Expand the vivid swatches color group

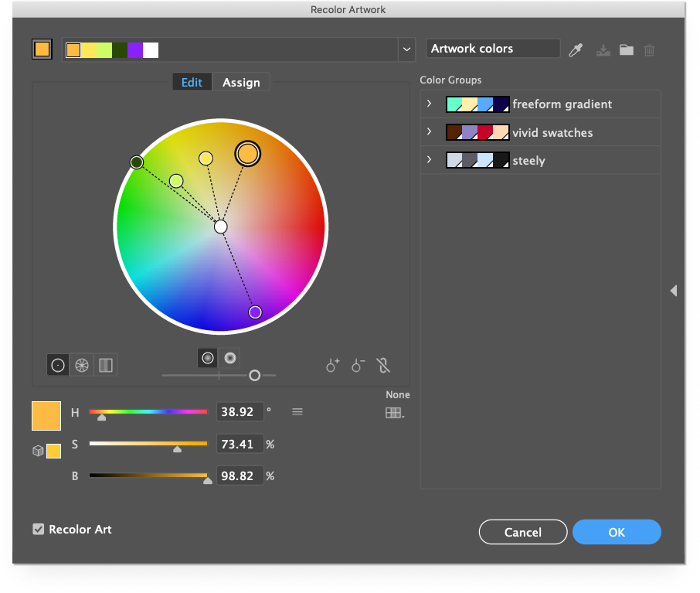(429, 131)
